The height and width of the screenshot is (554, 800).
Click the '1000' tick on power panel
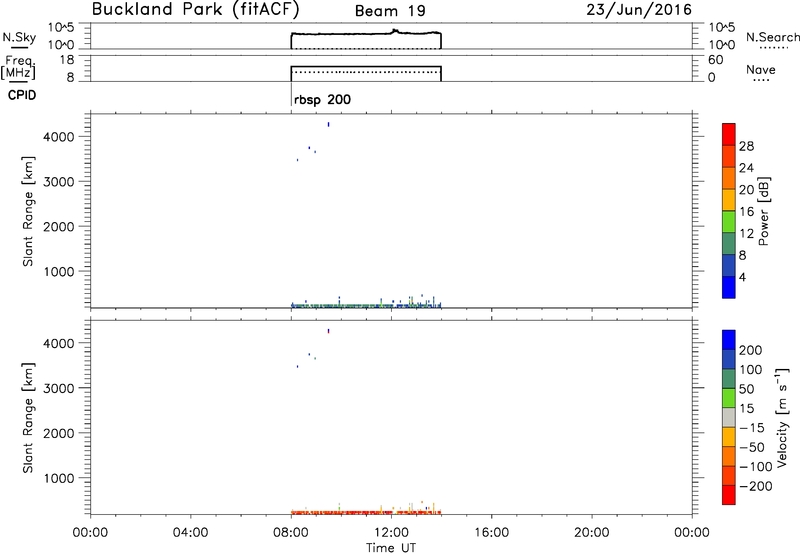(x=59, y=271)
